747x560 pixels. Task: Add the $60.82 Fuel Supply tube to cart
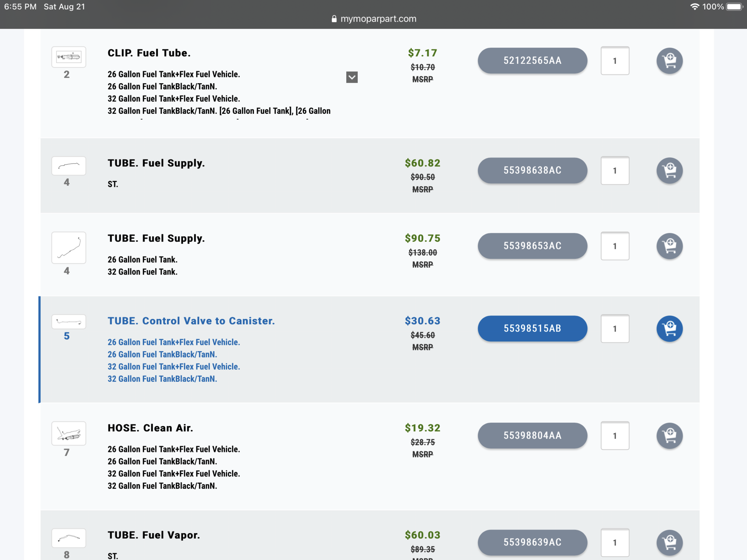(669, 171)
